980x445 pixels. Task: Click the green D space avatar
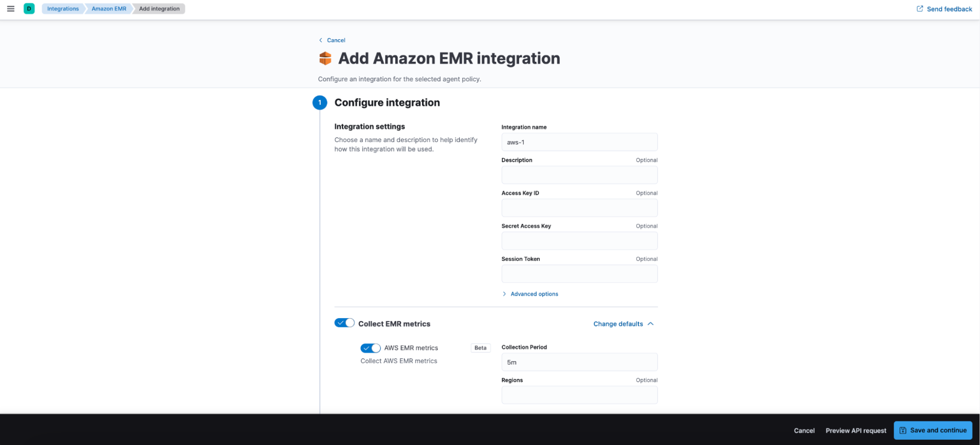[29, 9]
